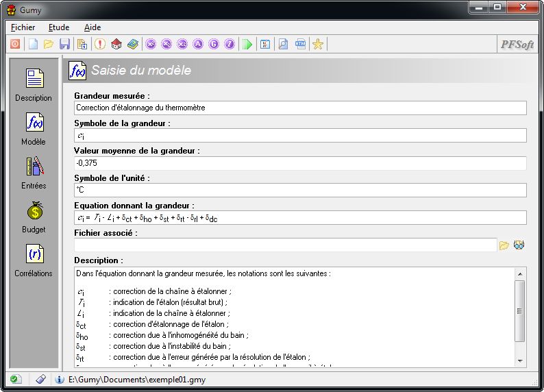Open the Description section in sidebar
Screen dimensions: 544x392
point(34,85)
